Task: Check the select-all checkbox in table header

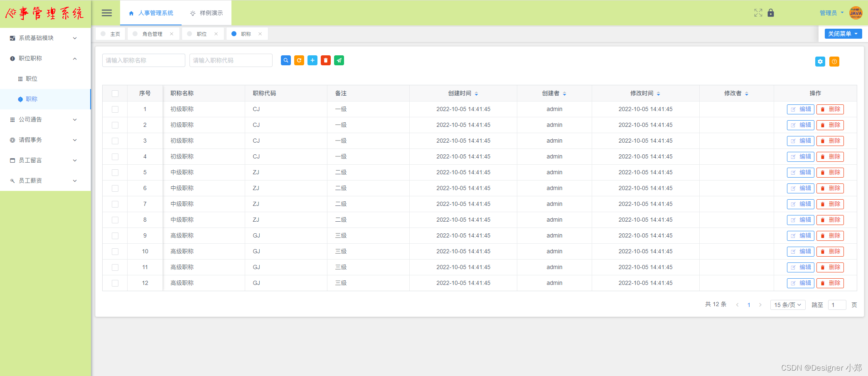Action: tap(115, 94)
